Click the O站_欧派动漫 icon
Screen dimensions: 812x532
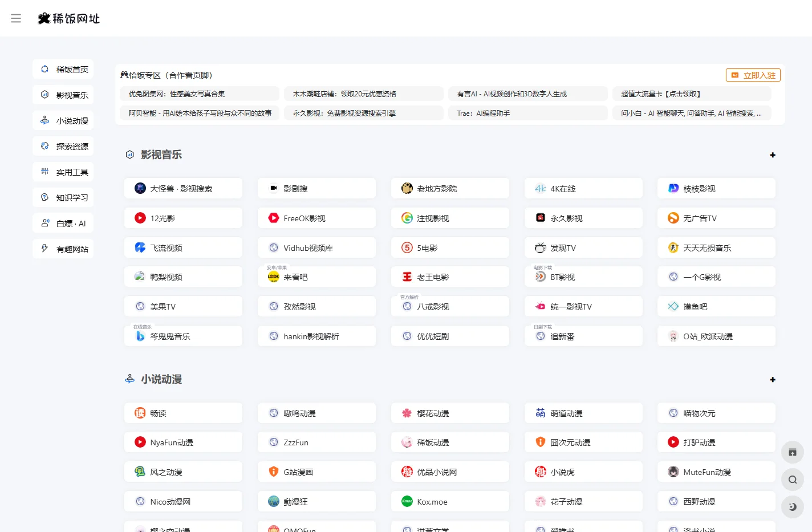coord(673,336)
